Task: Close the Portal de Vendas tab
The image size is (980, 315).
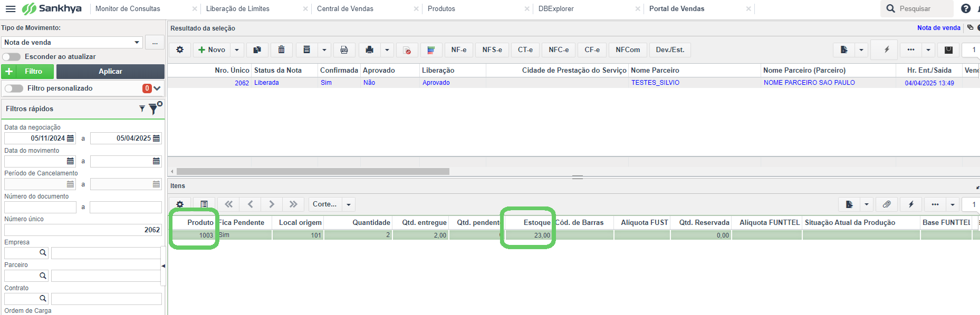Action: point(748,8)
